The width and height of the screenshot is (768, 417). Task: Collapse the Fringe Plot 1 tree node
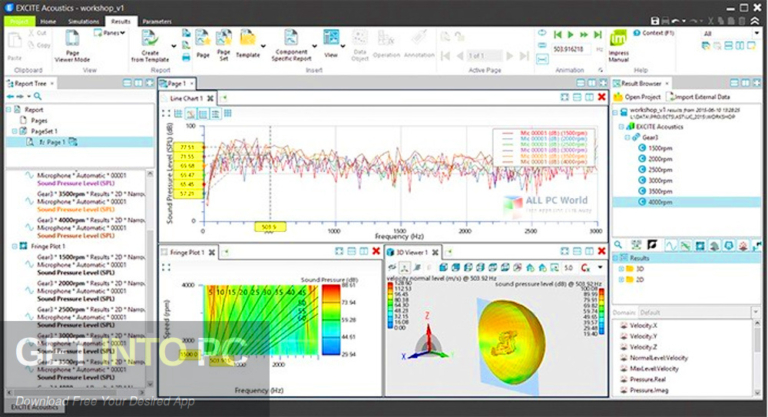tap(14, 246)
